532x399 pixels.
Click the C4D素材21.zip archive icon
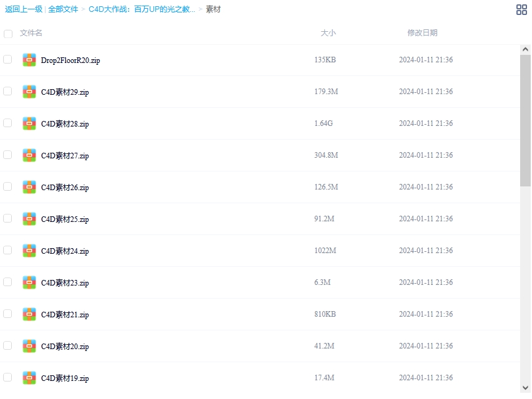click(29, 314)
